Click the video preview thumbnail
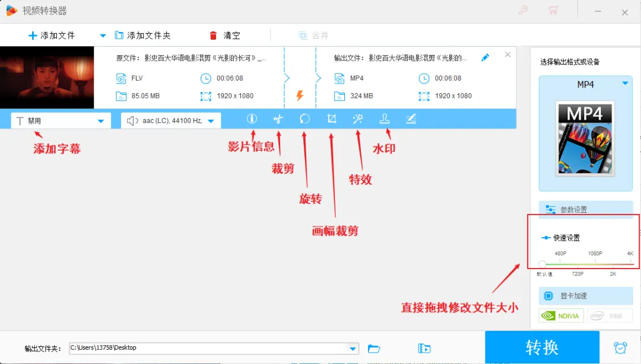The height and width of the screenshot is (364, 641). click(x=47, y=77)
